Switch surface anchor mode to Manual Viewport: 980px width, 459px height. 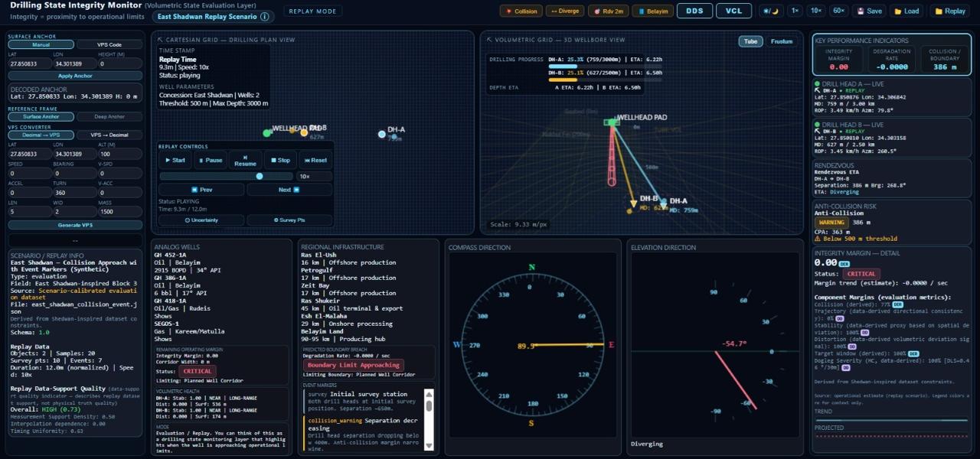41,44
